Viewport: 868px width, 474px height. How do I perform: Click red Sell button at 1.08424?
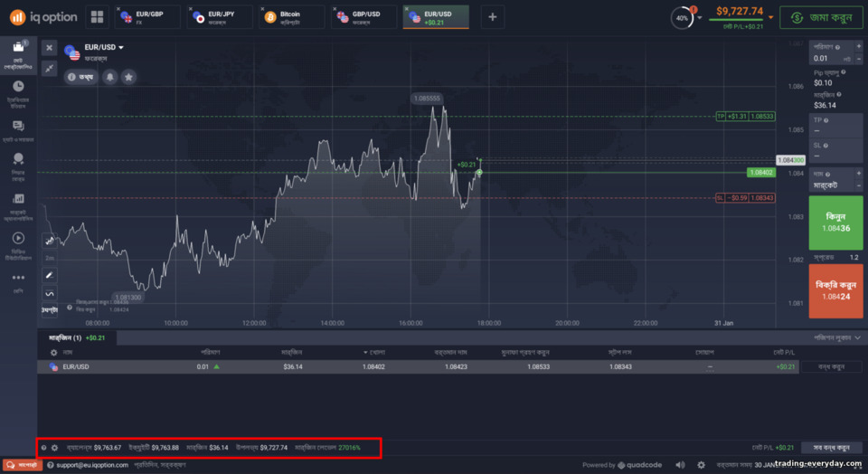click(835, 290)
